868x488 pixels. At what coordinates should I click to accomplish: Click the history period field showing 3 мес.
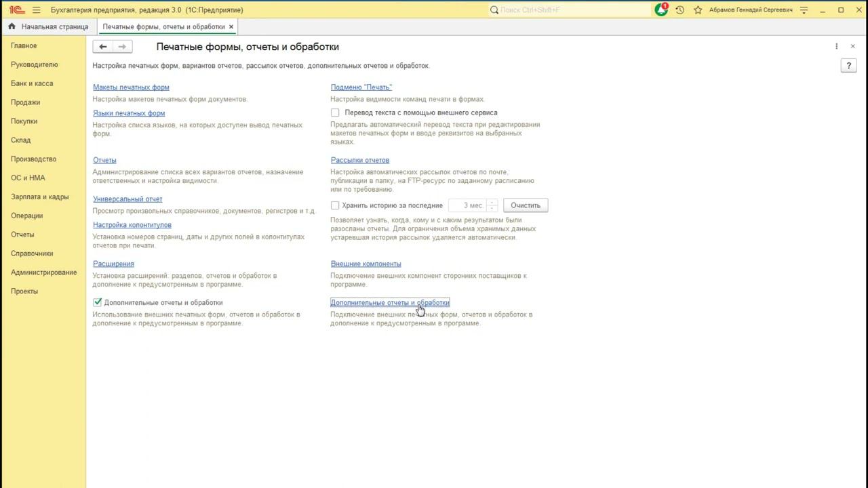[467, 205]
